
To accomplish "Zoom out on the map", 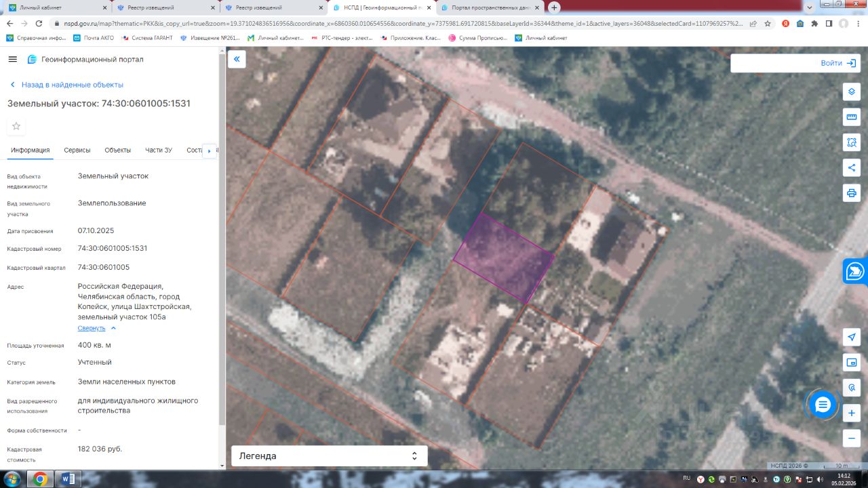I will [852, 438].
